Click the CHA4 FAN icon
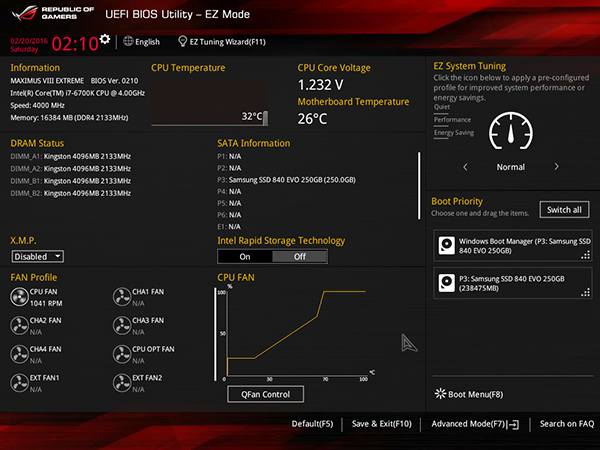 click(20, 354)
